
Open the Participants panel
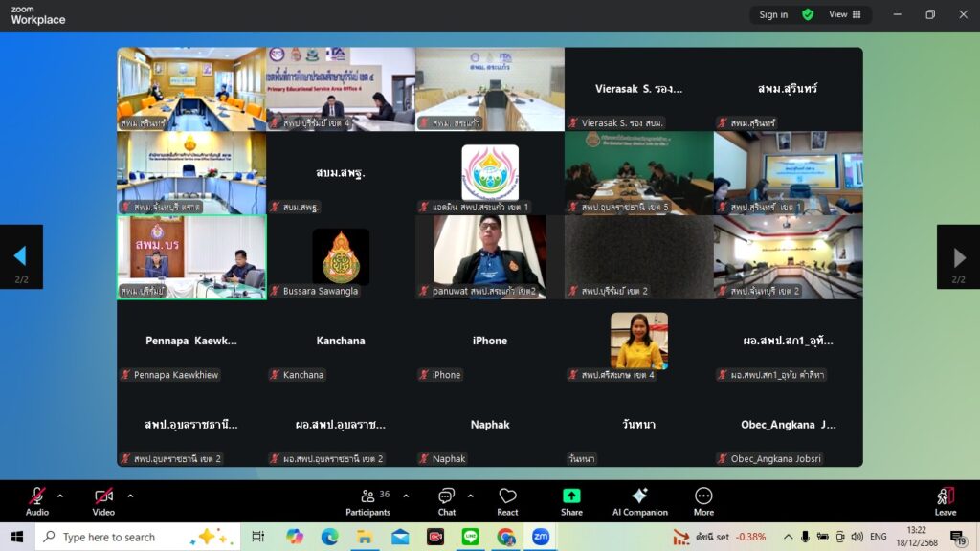(x=367, y=501)
